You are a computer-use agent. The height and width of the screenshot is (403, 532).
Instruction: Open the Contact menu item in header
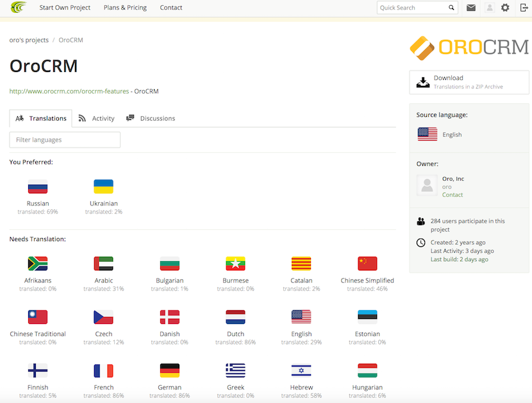point(171,8)
